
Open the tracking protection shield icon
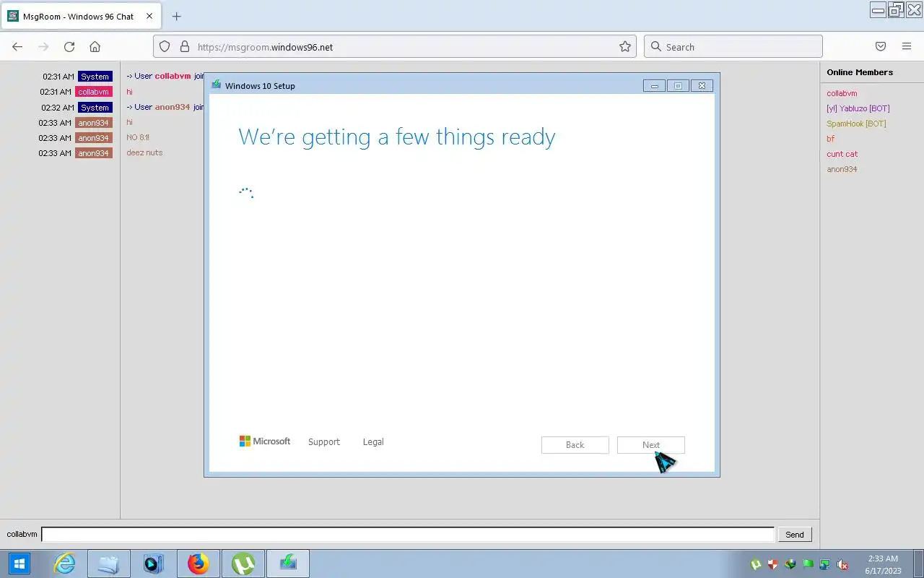point(165,47)
